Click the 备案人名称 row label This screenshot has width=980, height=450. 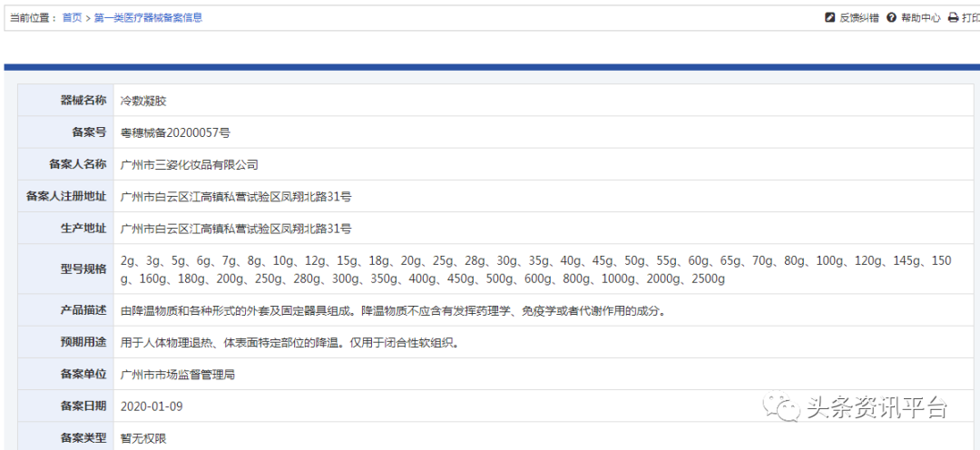pos(77,164)
